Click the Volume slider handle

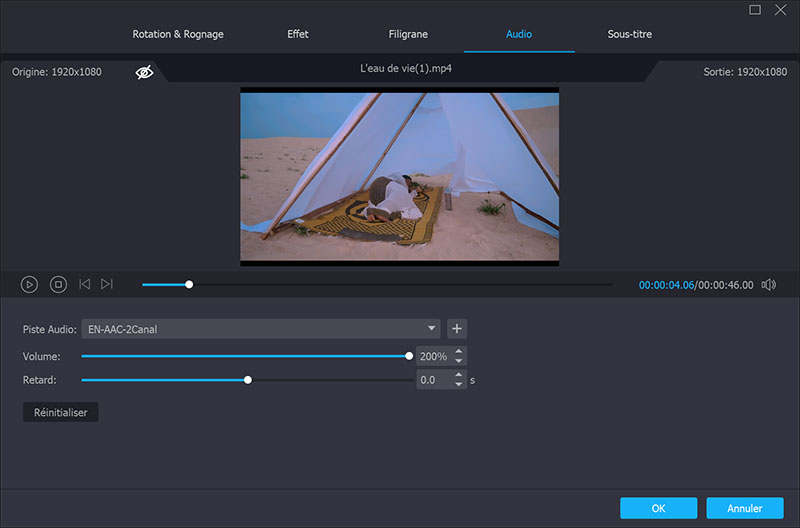click(x=409, y=356)
